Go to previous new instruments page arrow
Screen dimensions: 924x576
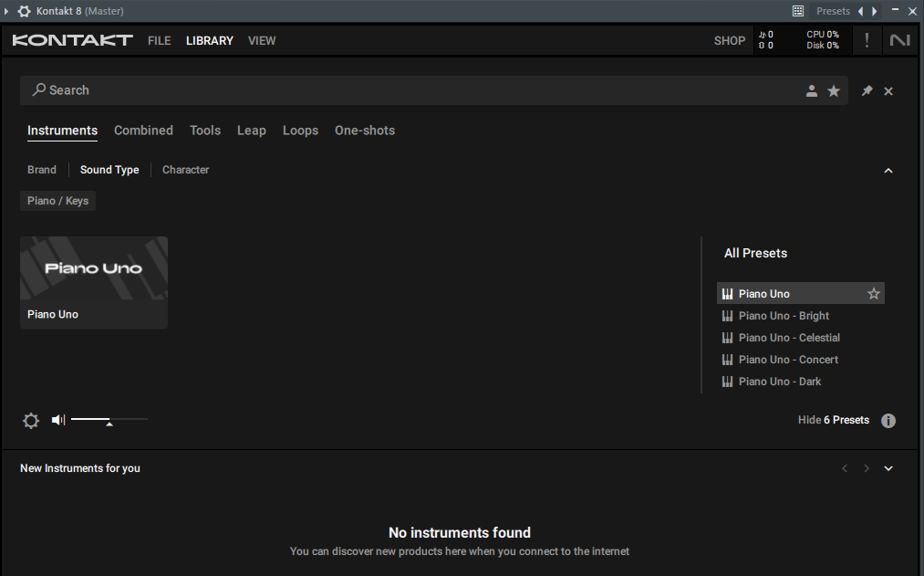pyautogui.click(x=845, y=468)
